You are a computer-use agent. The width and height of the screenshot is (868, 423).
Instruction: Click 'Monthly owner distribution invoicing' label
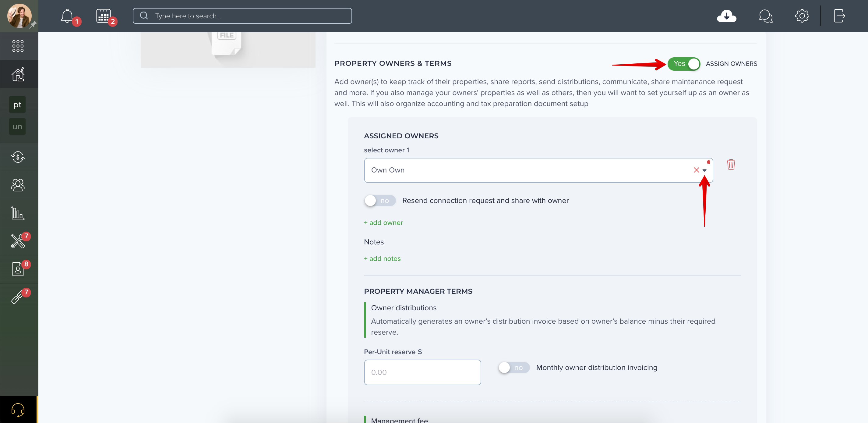(597, 368)
